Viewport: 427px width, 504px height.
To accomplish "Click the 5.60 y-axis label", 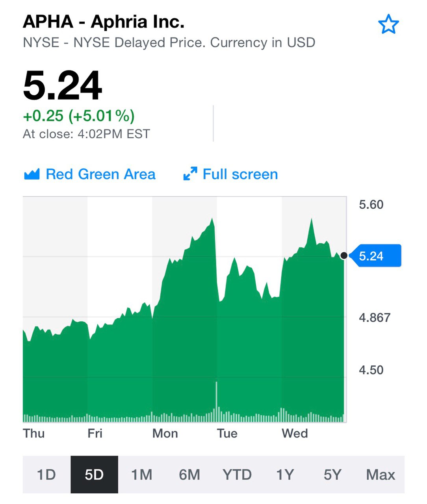I will pyautogui.click(x=371, y=205).
